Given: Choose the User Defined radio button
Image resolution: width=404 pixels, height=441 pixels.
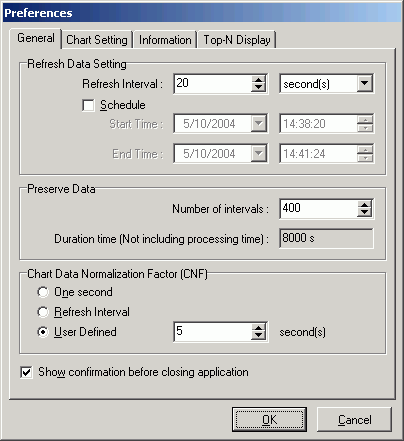Looking at the screenshot, I should (43, 332).
